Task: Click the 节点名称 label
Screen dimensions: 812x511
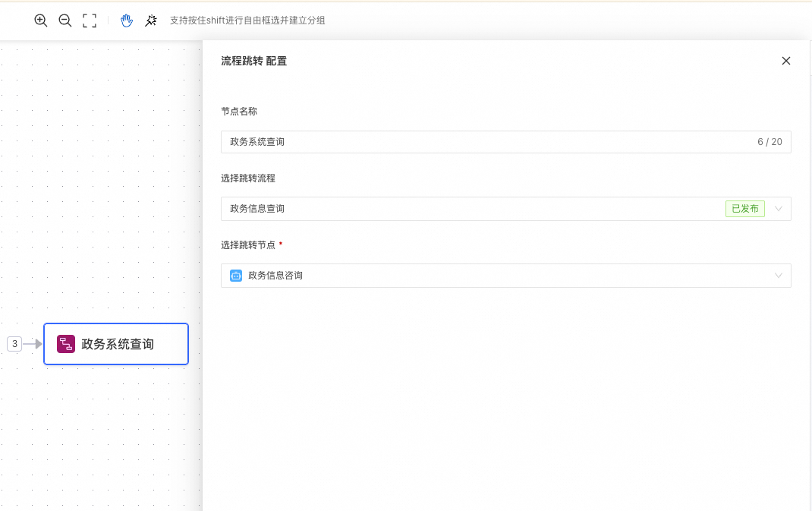Action: pyautogui.click(x=239, y=112)
